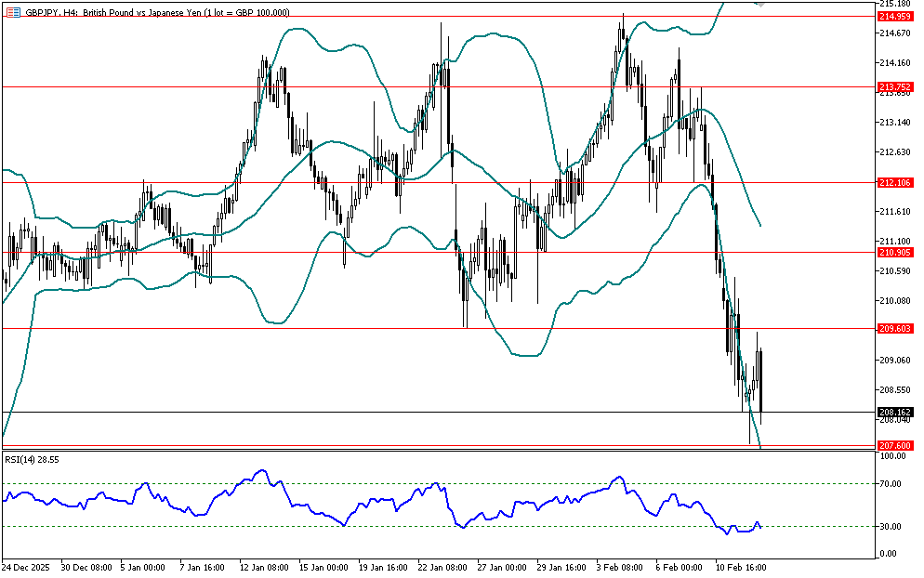
Task: Select the 213.752 price level label
Action: (894, 86)
